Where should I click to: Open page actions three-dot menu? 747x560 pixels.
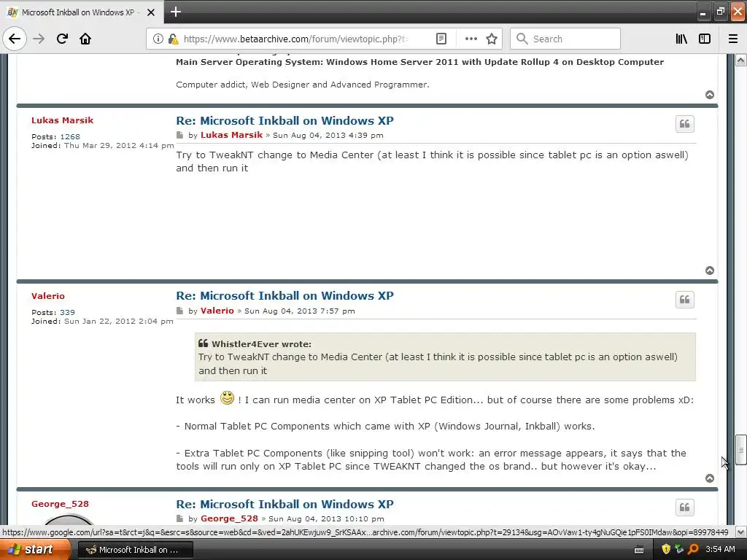471,39
